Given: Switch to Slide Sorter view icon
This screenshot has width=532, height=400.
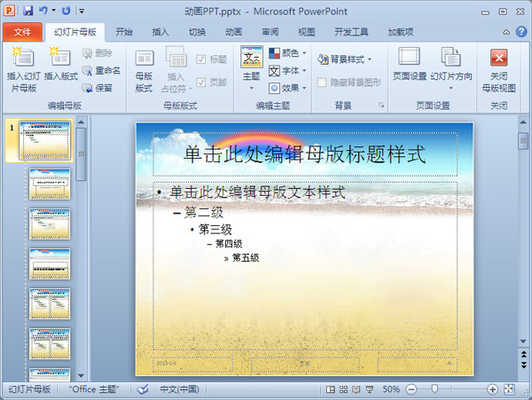Looking at the screenshot, I should 343,389.
